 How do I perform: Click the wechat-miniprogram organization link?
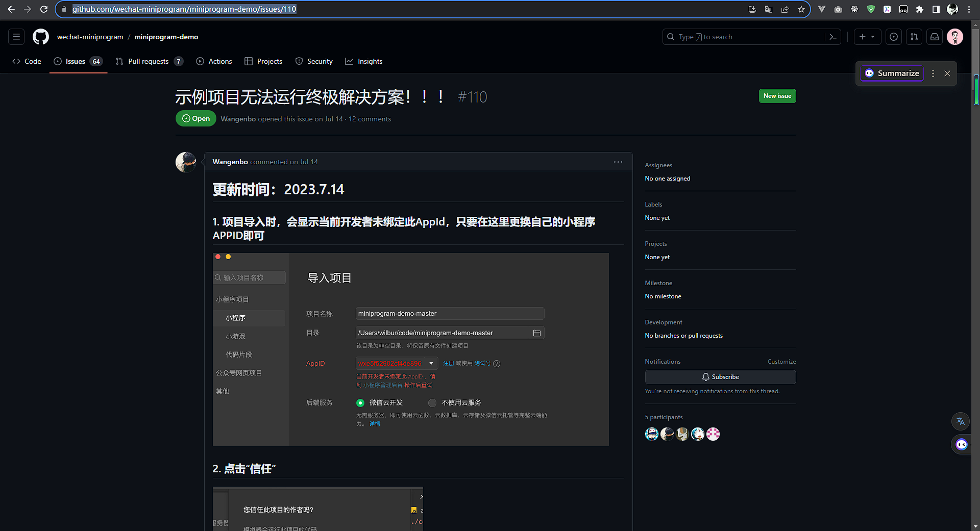90,37
